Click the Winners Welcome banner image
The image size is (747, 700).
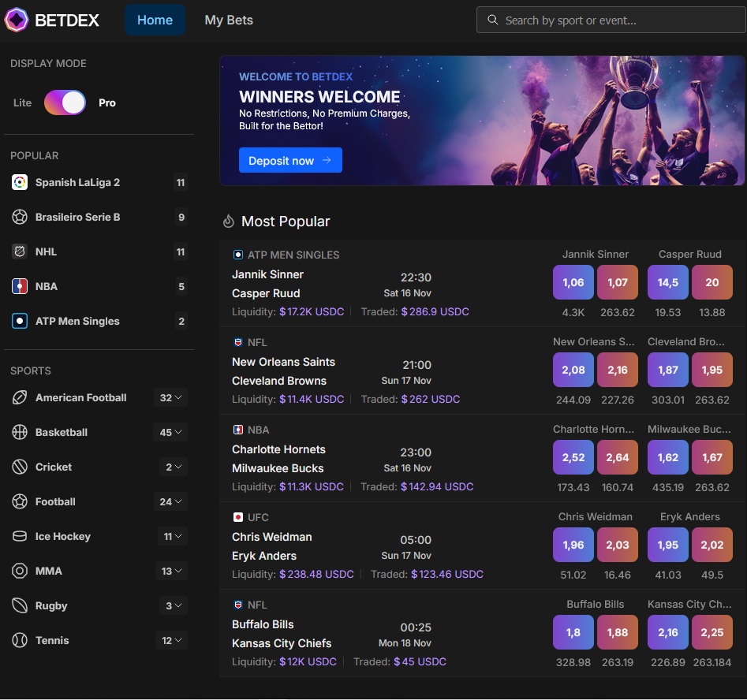(x=482, y=121)
